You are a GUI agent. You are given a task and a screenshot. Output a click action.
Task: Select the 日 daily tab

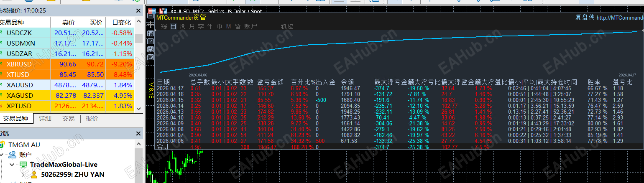tap(174, 26)
